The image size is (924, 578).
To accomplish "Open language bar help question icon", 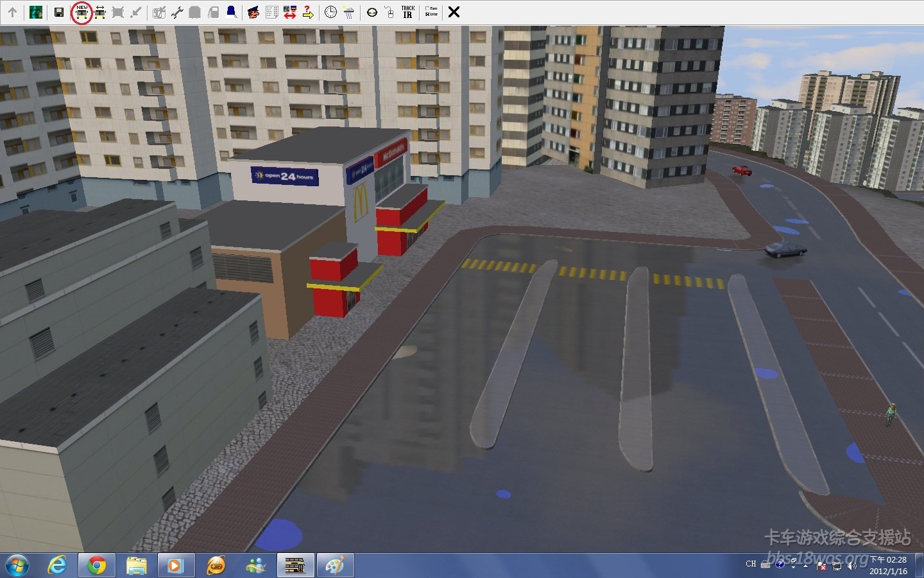I will coord(780,564).
